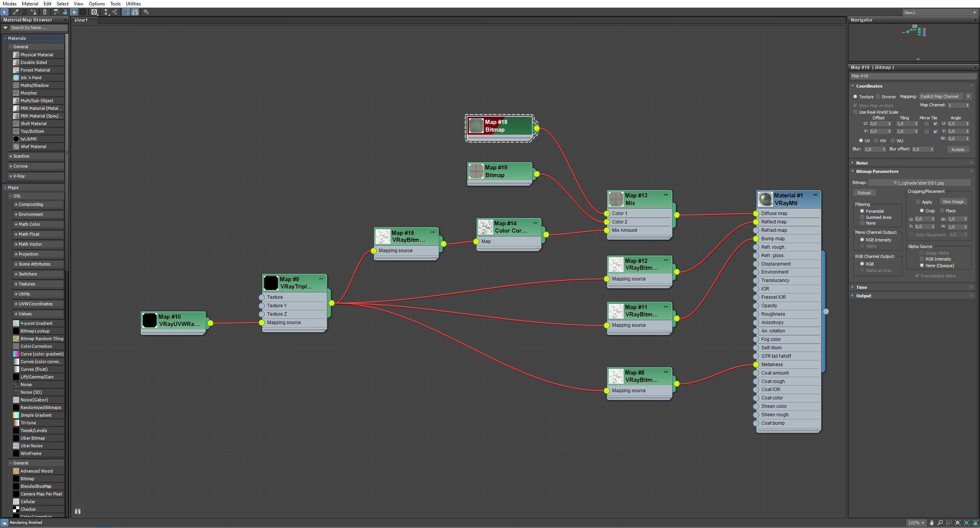Click the Lay Out All toolbar icon
This screenshot has width=980, height=528.
click(106, 12)
